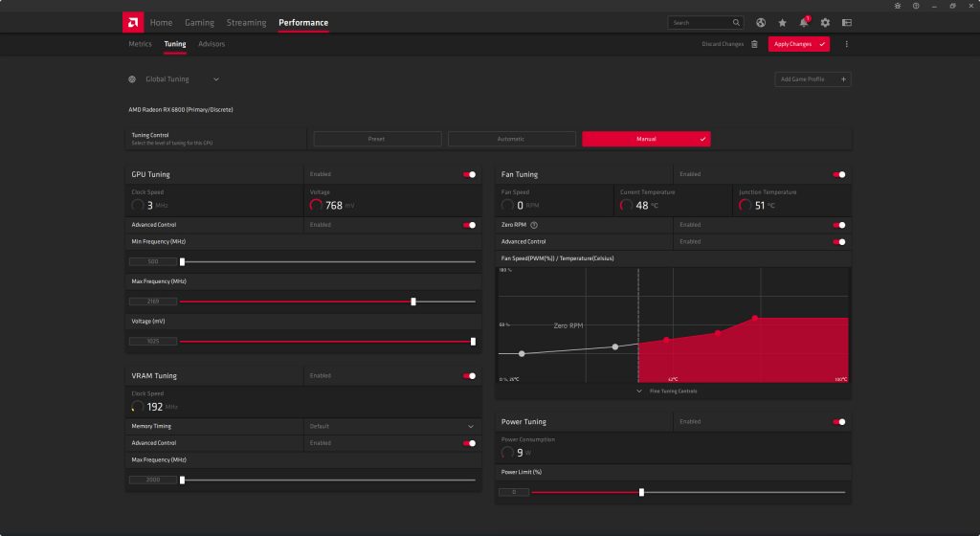980x536 pixels.
Task: Expand the Global Tuning dropdown
Action: [x=216, y=79]
